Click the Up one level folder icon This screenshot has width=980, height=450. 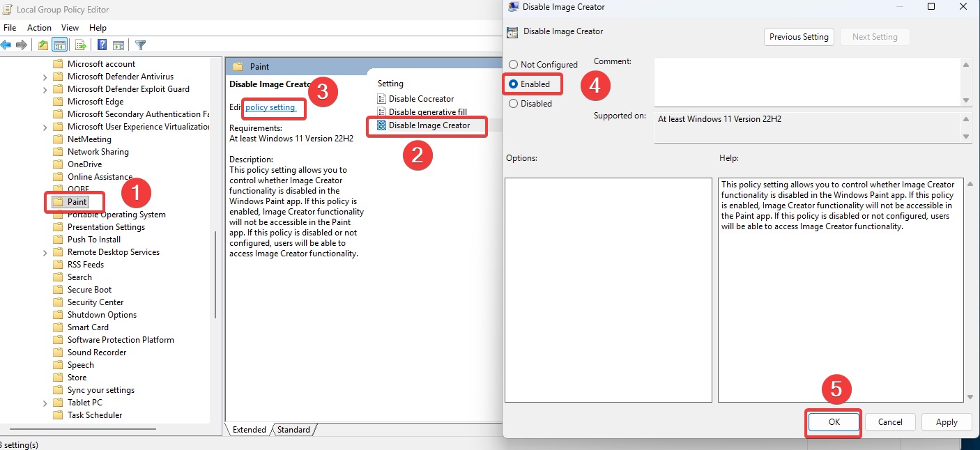pos(43,45)
